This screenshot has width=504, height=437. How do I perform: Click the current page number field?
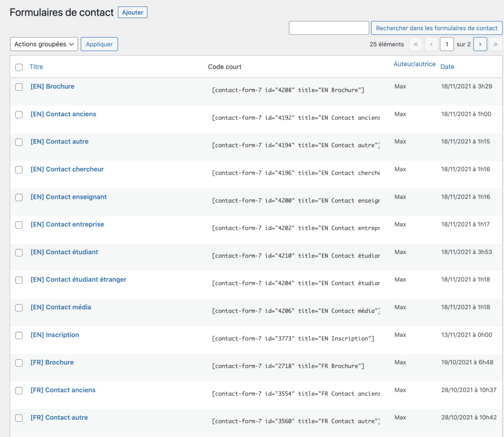(x=446, y=44)
